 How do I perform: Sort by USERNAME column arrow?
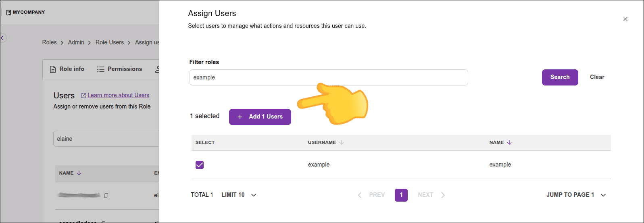pos(342,142)
